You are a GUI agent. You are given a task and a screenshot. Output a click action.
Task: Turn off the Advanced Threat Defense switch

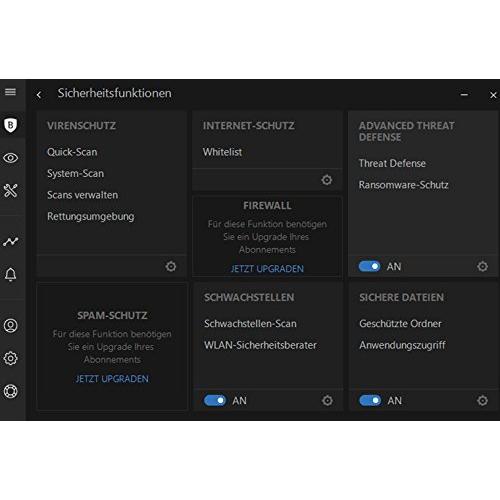point(369,266)
